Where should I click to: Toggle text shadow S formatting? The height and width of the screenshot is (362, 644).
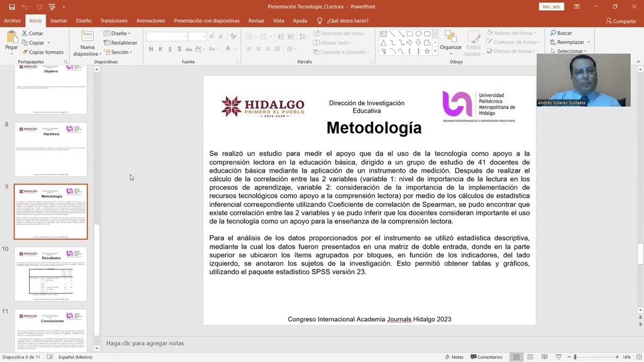178,49
